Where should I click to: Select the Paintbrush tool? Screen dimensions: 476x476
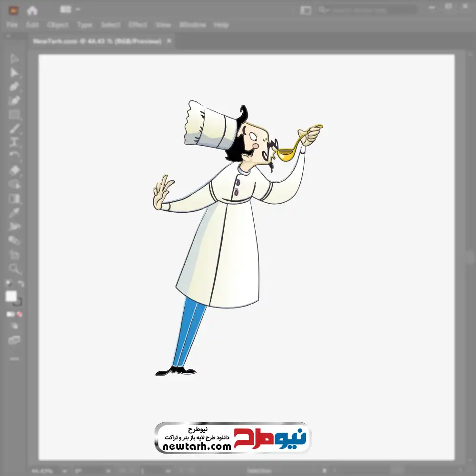coord(14,129)
